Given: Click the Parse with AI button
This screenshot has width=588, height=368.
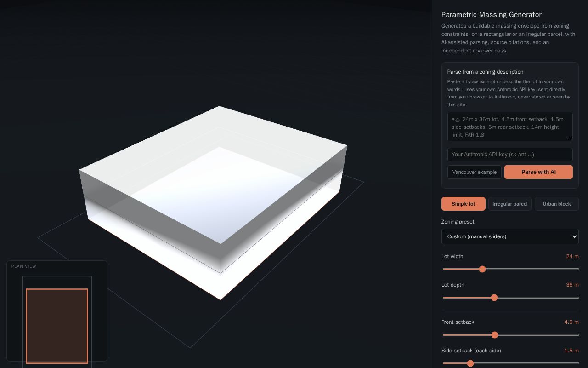Looking at the screenshot, I should coord(538,172).
